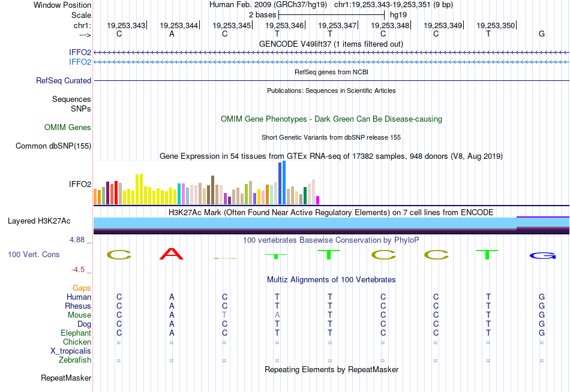Click the GTEx Gene Expression track title
This screenshot has width=570, height=392.
(x=331, y=156)
